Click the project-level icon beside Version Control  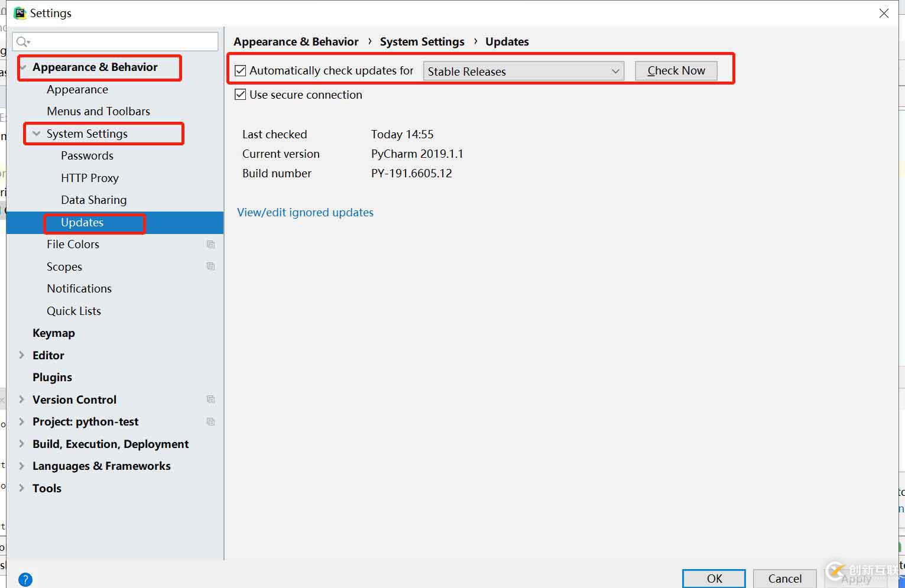coord(210,399)
